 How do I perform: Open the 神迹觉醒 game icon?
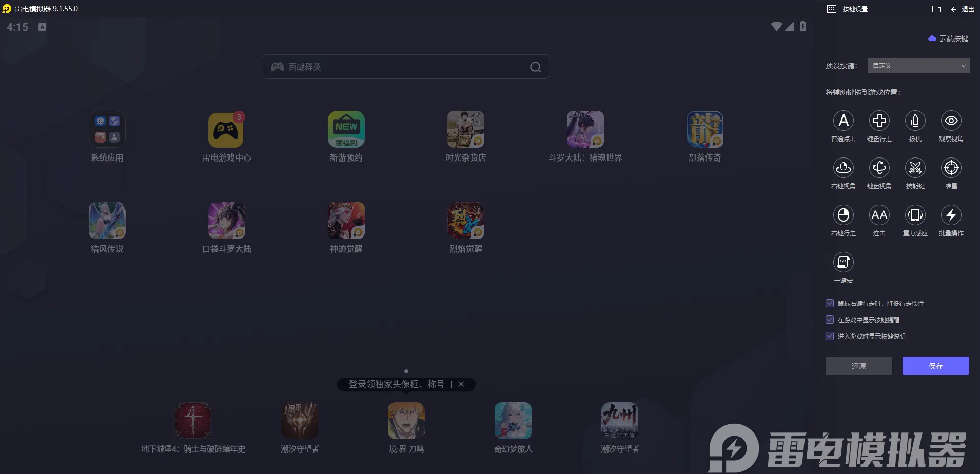pyautogui.click(x=346, y=221)
